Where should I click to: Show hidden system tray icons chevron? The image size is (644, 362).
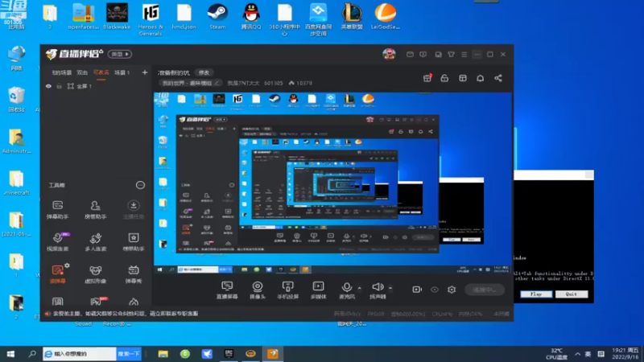(x=577, y=354)
